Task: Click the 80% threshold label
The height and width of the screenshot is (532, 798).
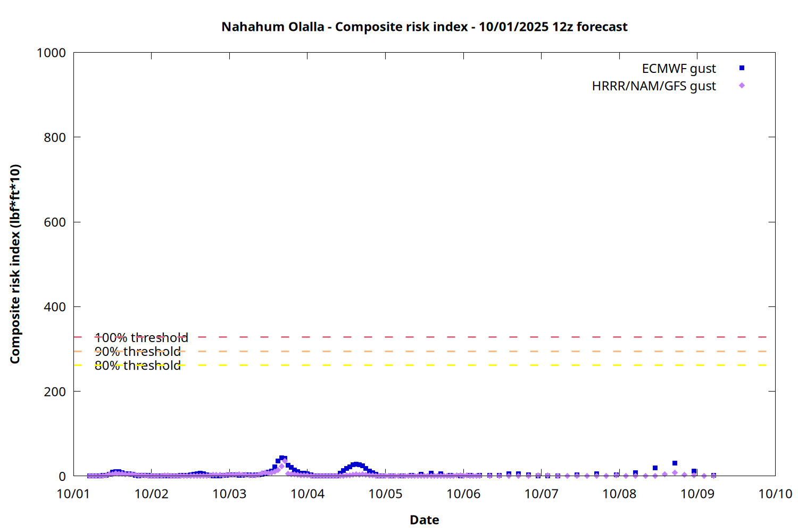Action: 137,365
